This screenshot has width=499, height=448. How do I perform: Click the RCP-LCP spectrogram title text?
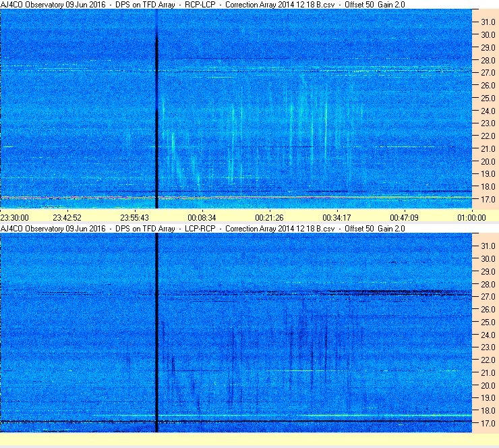202,5
